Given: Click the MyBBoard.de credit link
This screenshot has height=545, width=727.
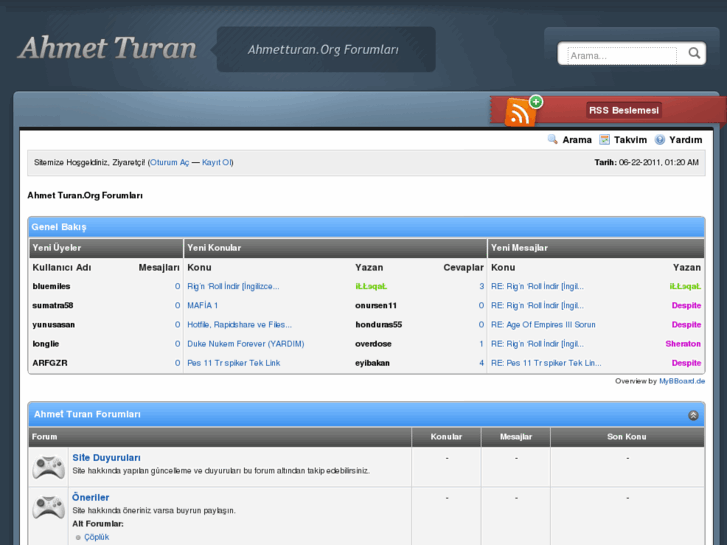Looking at the screenshot, I should [682, 381].
